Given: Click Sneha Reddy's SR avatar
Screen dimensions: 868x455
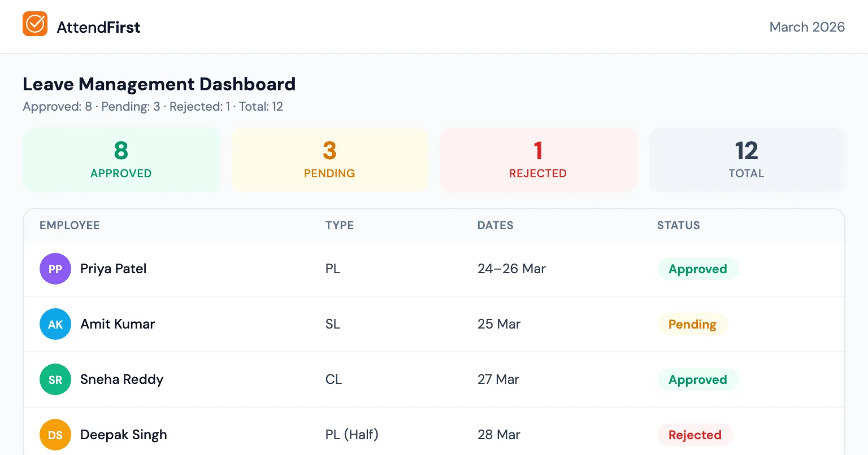Looking at the screenshot, I should coord(55,379).
